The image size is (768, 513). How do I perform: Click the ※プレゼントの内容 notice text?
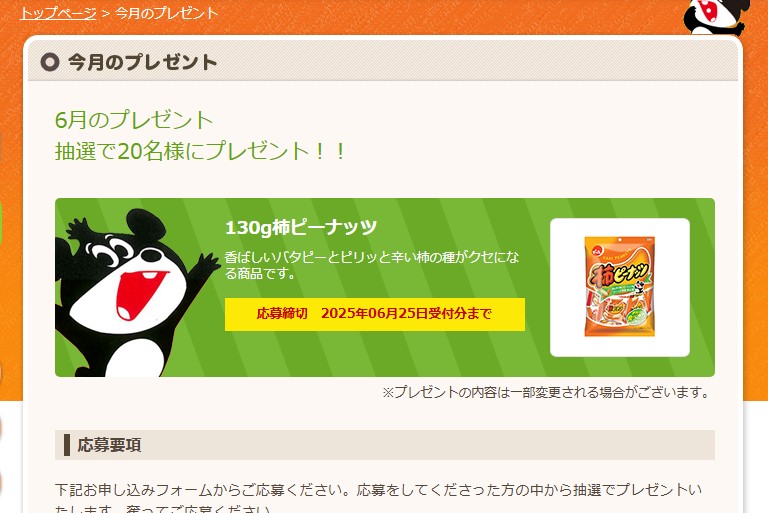[546, 392]
